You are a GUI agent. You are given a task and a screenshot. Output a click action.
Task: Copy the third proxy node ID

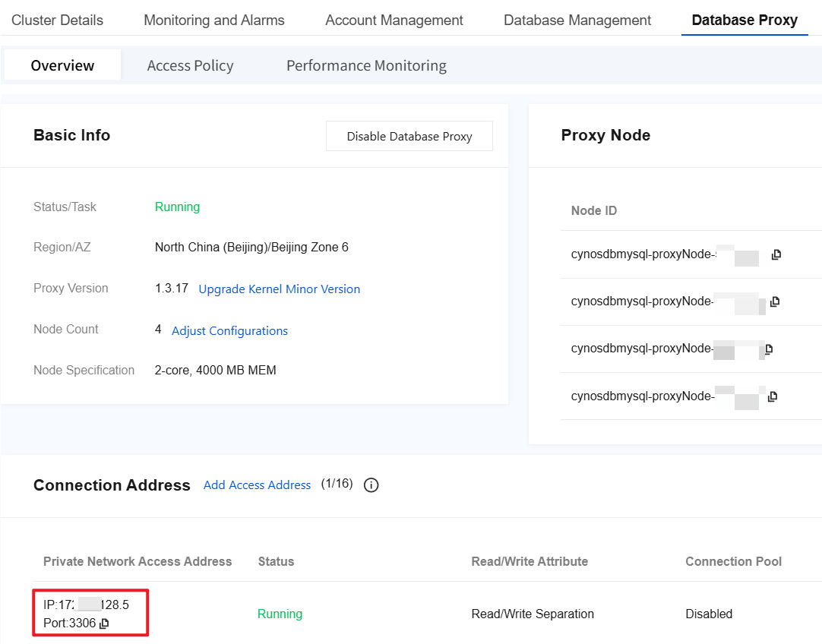(x=769, y=349)
